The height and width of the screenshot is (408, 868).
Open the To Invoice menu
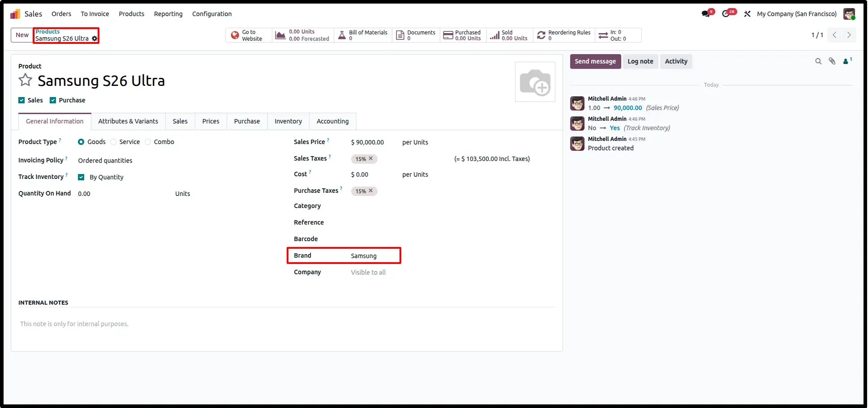click(x=95, y=14)
